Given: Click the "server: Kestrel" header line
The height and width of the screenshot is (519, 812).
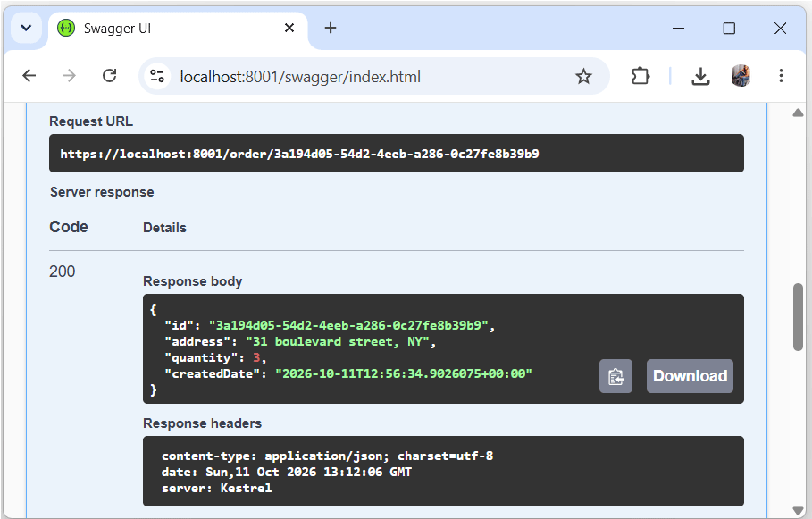Looking at the screenshot, I should [216, 488].
